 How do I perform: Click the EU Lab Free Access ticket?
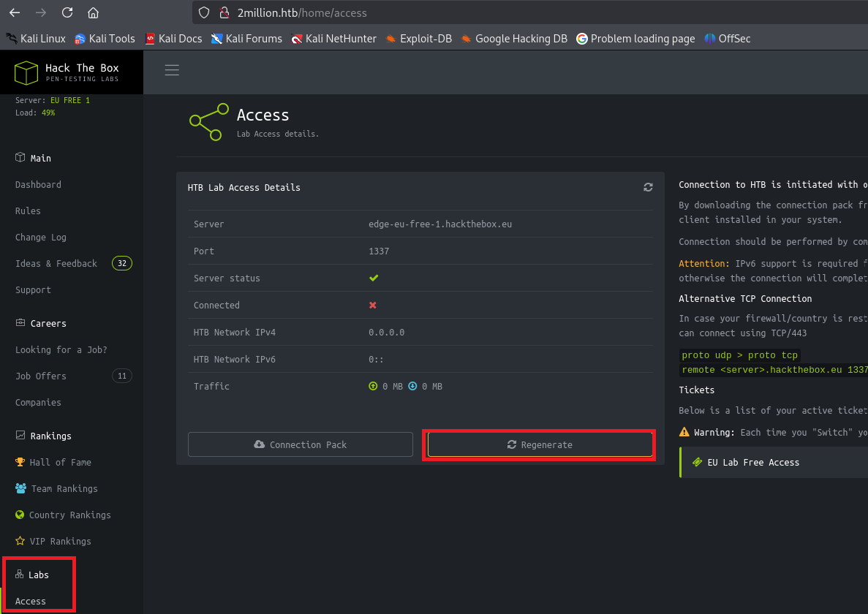point(753,462)
